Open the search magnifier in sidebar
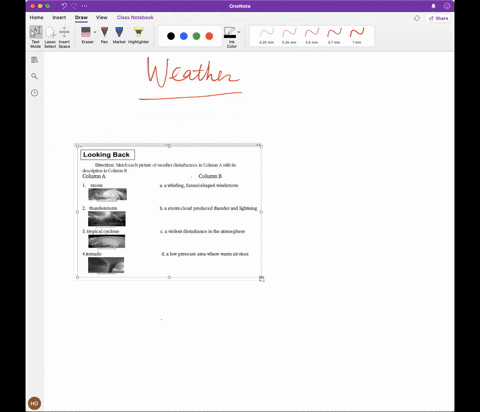 pyautogui.click(x=34, y=76)
